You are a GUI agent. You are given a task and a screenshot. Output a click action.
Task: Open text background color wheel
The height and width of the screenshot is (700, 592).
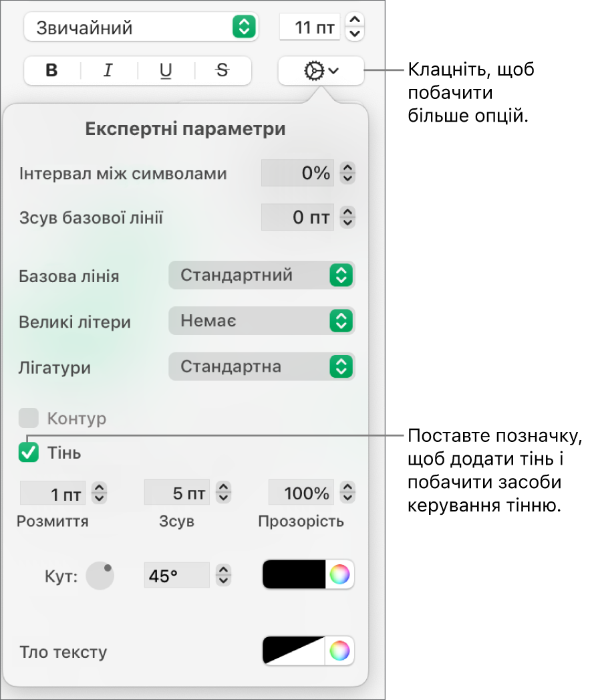(339, 650)
